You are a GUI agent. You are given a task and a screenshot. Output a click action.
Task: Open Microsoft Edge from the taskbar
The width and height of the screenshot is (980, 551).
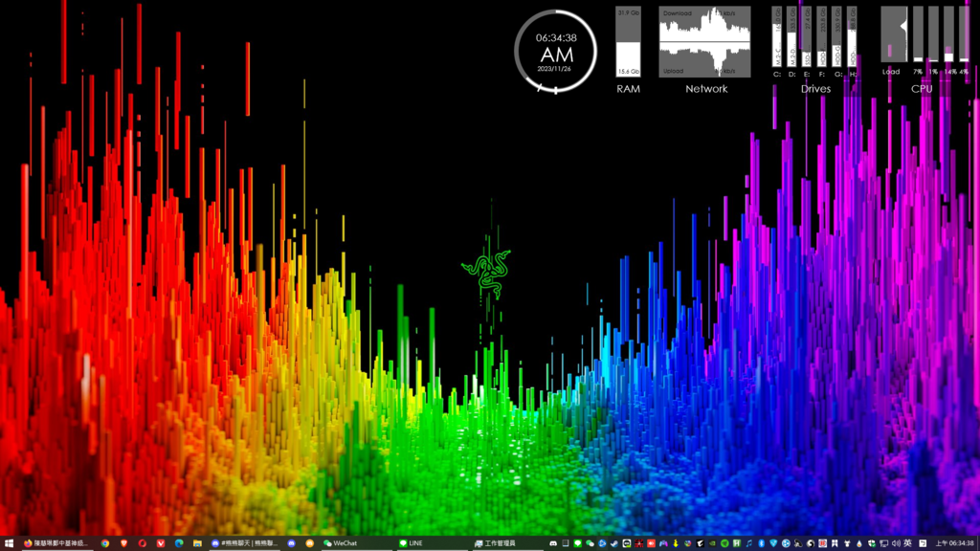[x=179, y=543]
